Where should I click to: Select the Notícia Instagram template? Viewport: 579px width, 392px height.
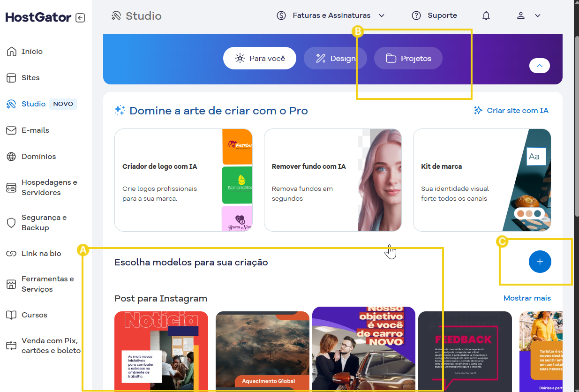pos(161,351)
